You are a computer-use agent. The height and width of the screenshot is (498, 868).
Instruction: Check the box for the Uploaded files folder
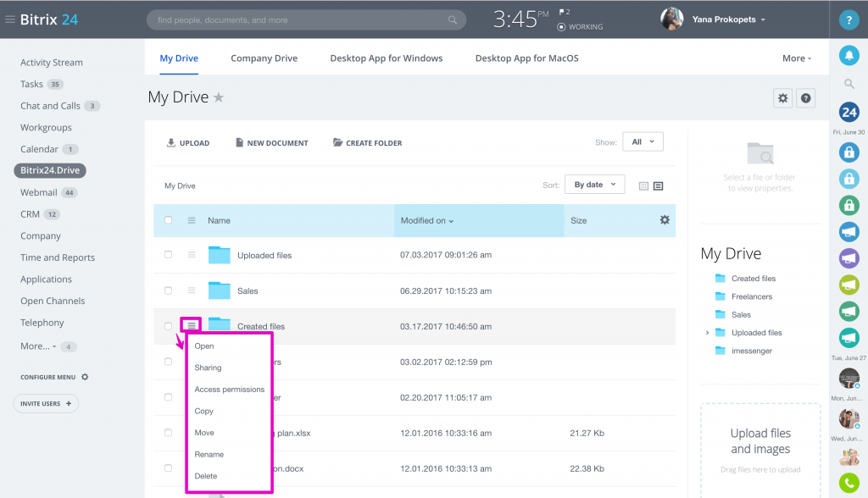pos(169,255)
